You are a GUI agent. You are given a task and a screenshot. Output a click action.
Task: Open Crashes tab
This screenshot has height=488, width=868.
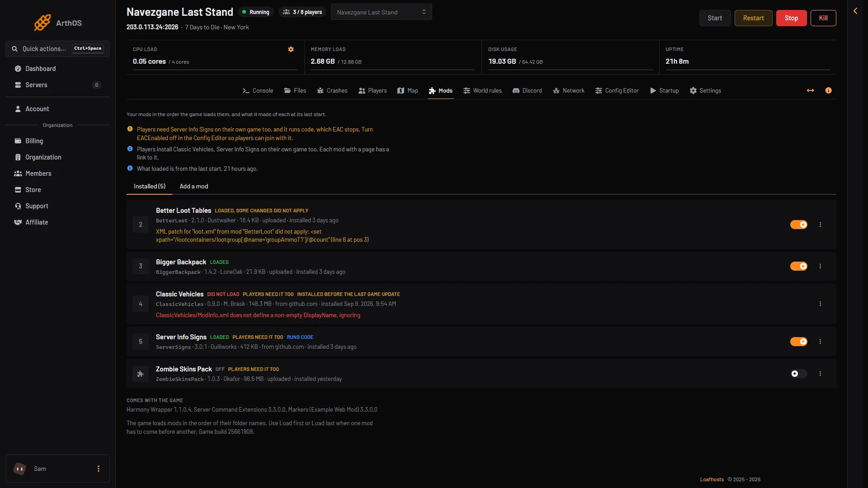[332, 91]
